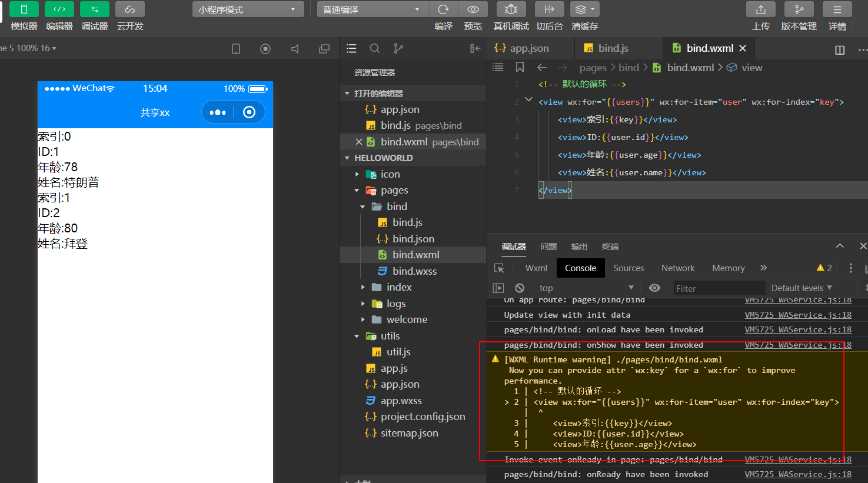Collapse the HELLOWORLD project section
This screenshot has width=868, height=483.
(347, 158)
